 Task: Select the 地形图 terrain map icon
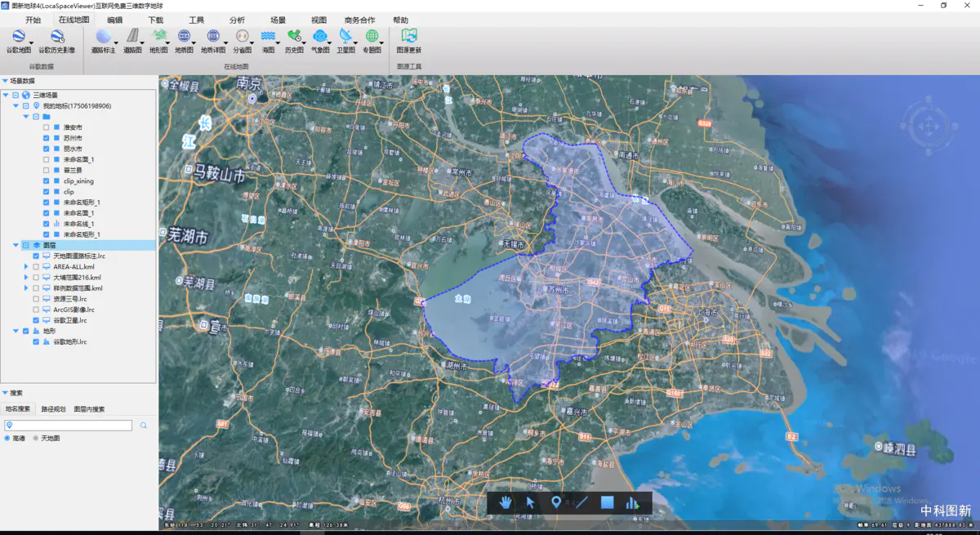[x=158, y=37]
